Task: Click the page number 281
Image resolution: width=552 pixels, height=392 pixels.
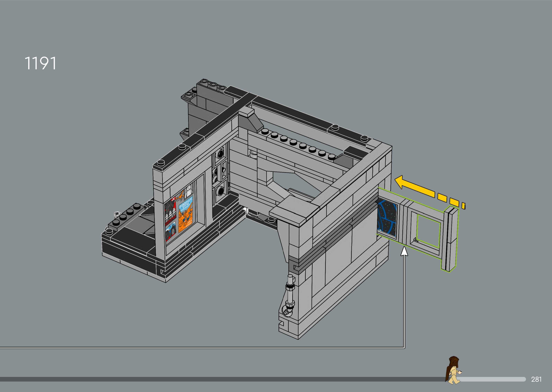Action: pos(536,379)
